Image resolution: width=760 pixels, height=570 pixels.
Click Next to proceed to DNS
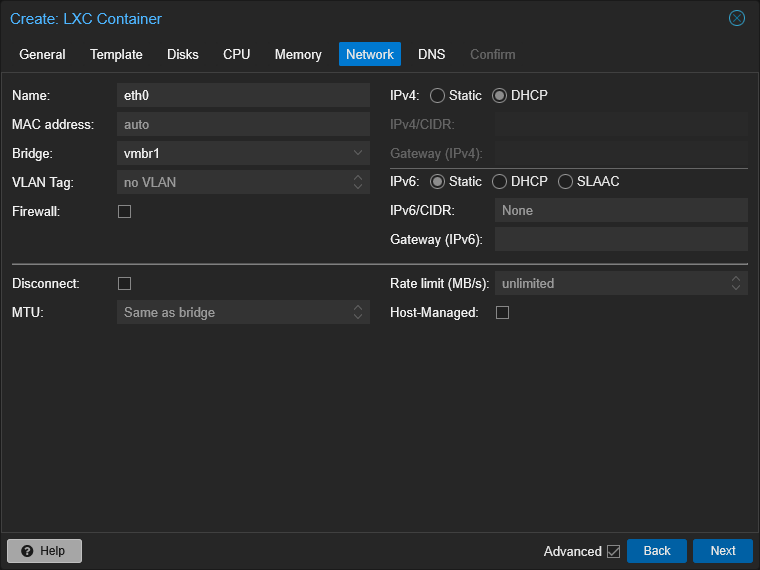(723, 551)
